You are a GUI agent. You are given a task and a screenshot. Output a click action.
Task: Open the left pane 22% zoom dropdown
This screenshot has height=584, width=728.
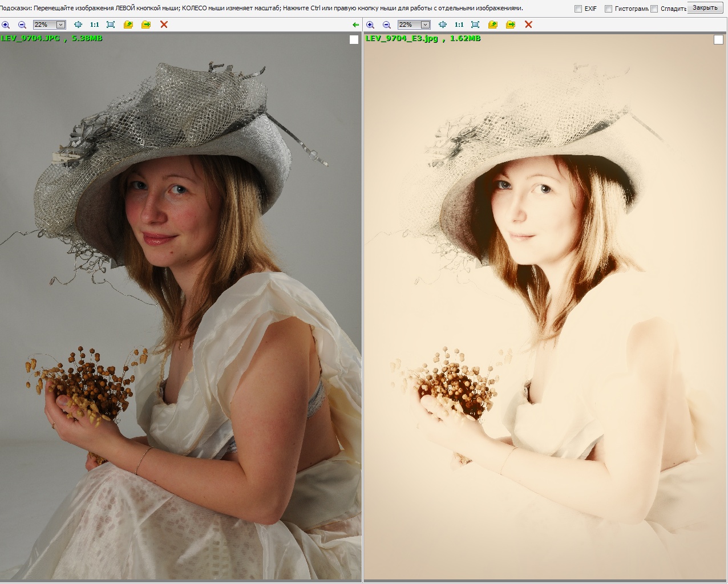click(x=60, y=25)
